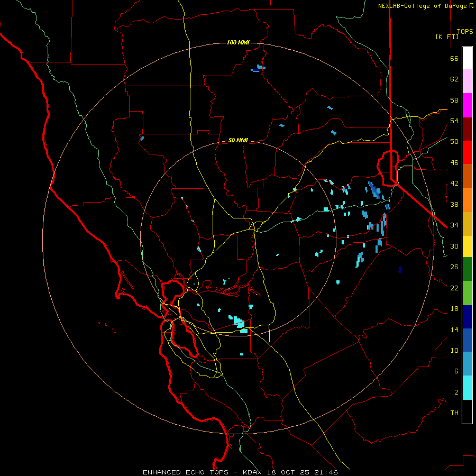Image resolution: width=476 pixels, height=476 pixels.
Task: Click the black TH legend swatch
Action: [467, 411]
